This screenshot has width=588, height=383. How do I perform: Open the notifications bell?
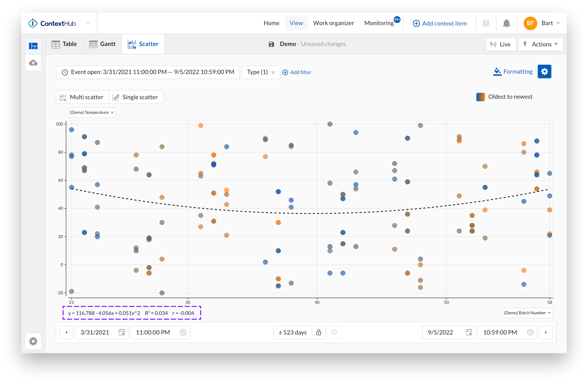click(507, 23)
